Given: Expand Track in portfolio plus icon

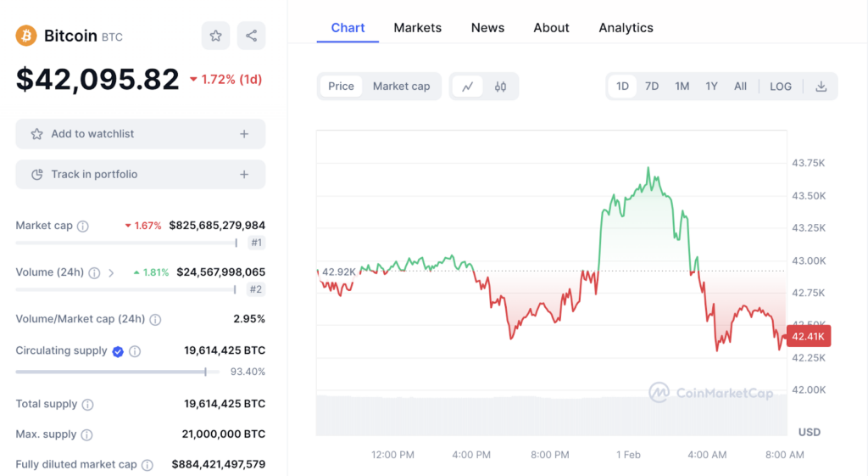Looking at the screenshot, I should click(244, 175).
